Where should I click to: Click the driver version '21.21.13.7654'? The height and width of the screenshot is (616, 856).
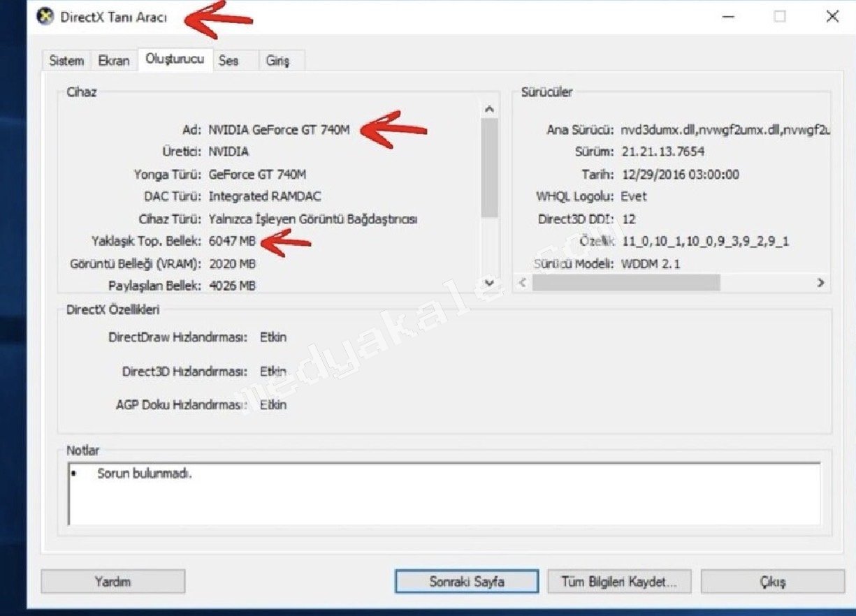tap(663, 152)
